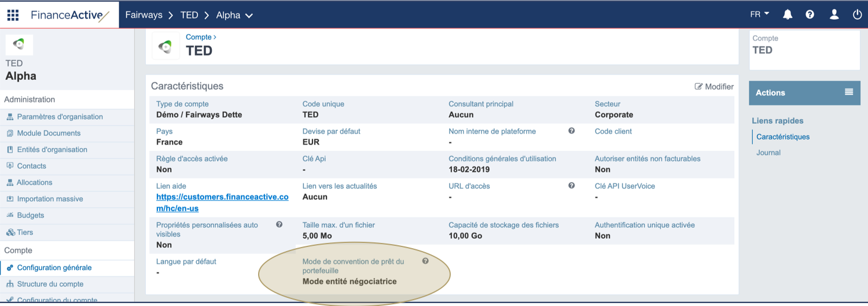Click the Modifier edit button

[714, 87]
